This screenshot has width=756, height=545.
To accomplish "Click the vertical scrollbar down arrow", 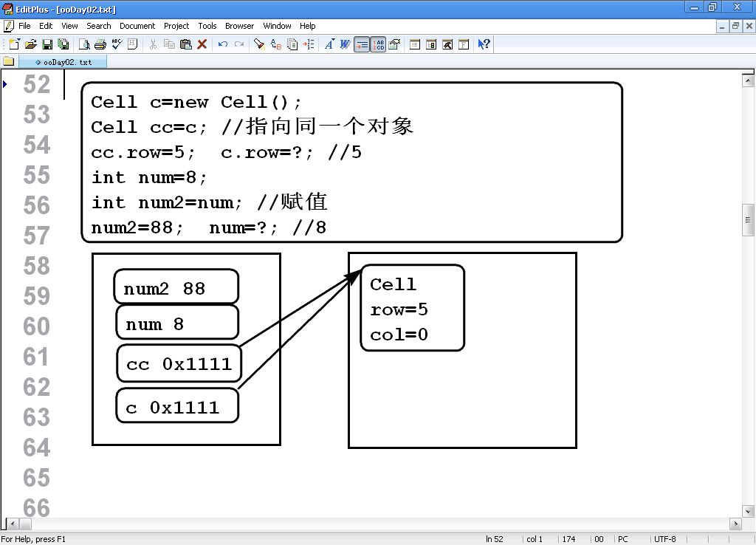I will (749, 512).
